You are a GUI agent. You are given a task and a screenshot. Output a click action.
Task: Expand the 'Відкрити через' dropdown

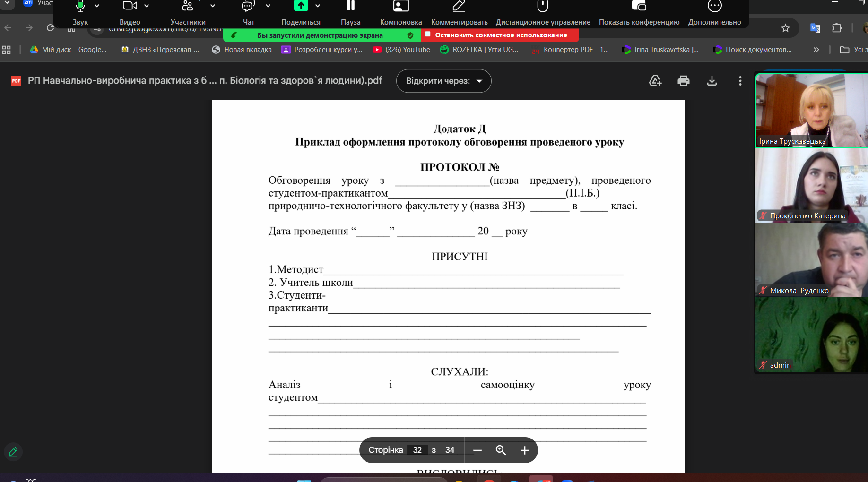click(x=443, y=81)
